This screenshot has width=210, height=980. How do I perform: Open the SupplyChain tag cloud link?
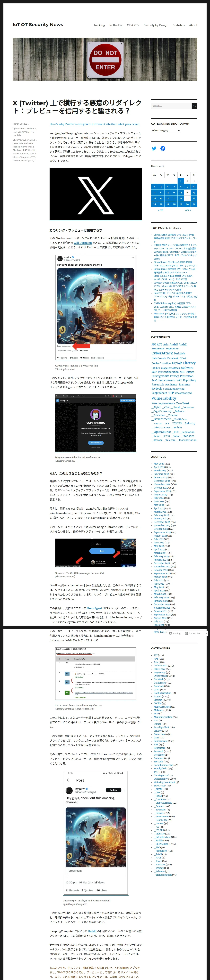[x=159, y=393]
